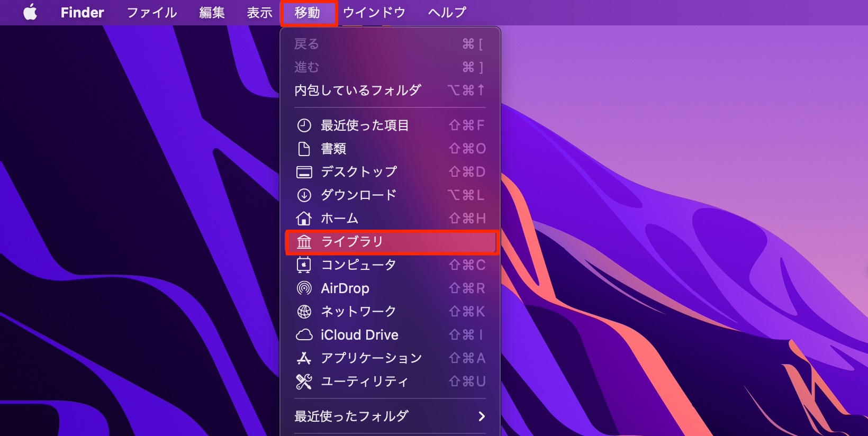The image size is (868, 436).
Task: Click the document icon beside 書類
Action: (304, 149)
